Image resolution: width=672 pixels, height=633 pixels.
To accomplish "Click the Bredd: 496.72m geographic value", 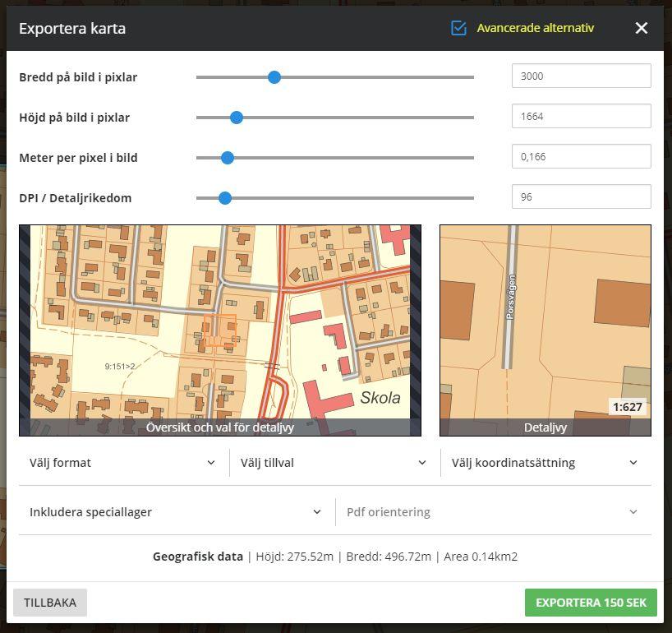I will click(389, 557).
